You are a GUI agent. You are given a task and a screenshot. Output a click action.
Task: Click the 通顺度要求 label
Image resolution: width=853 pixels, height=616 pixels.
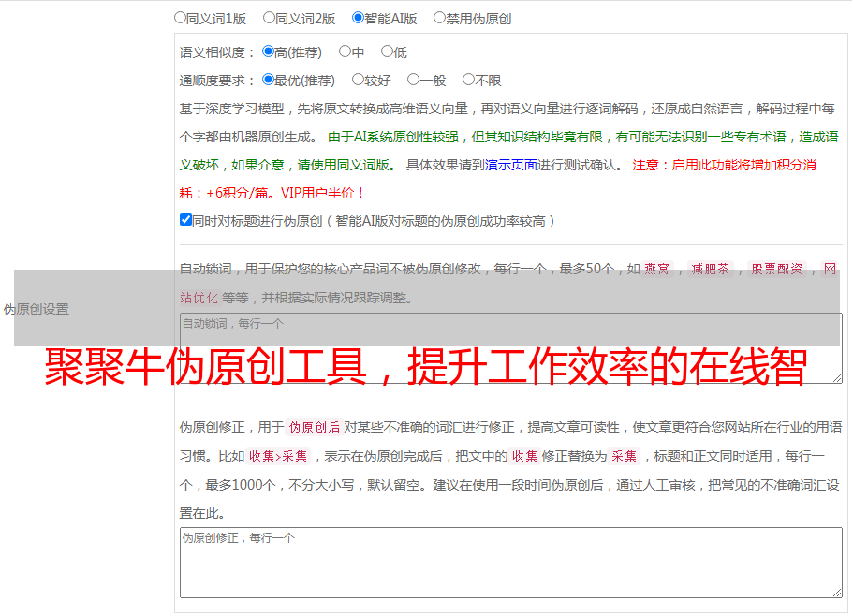[217, 81]
